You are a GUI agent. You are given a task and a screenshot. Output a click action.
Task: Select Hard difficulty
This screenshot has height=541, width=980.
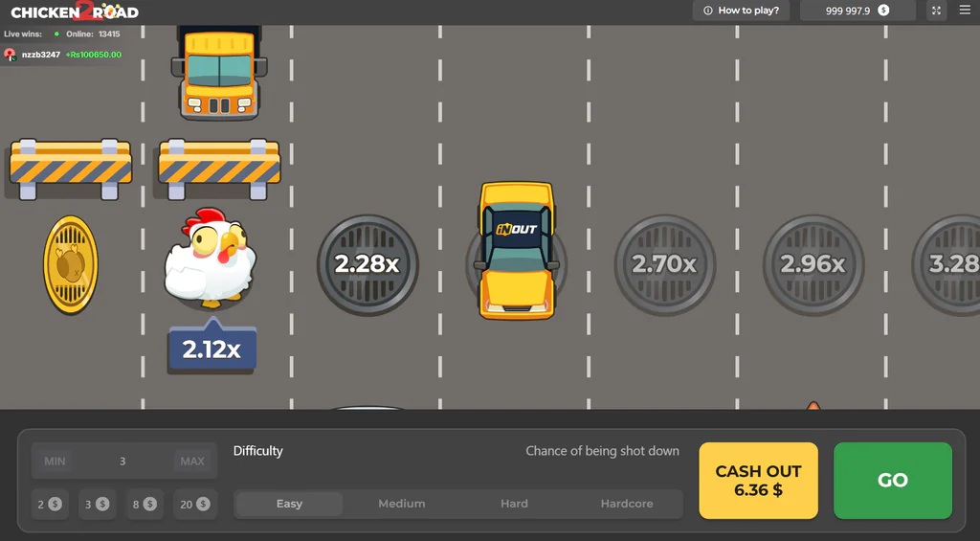pyautogui.click(x=514, y=504)
